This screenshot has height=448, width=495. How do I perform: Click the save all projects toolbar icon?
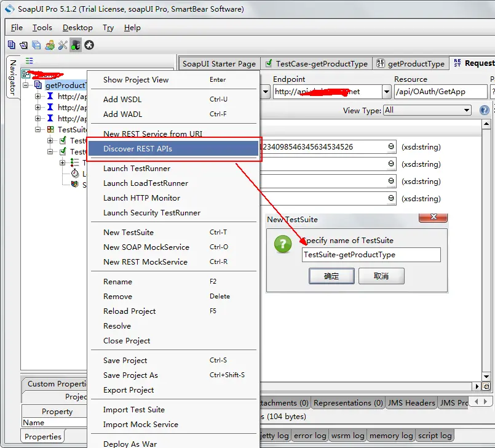36,45
